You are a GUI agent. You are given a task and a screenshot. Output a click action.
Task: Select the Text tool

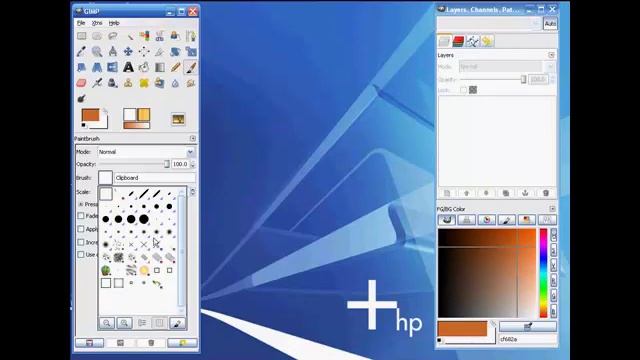coord(129,67)
